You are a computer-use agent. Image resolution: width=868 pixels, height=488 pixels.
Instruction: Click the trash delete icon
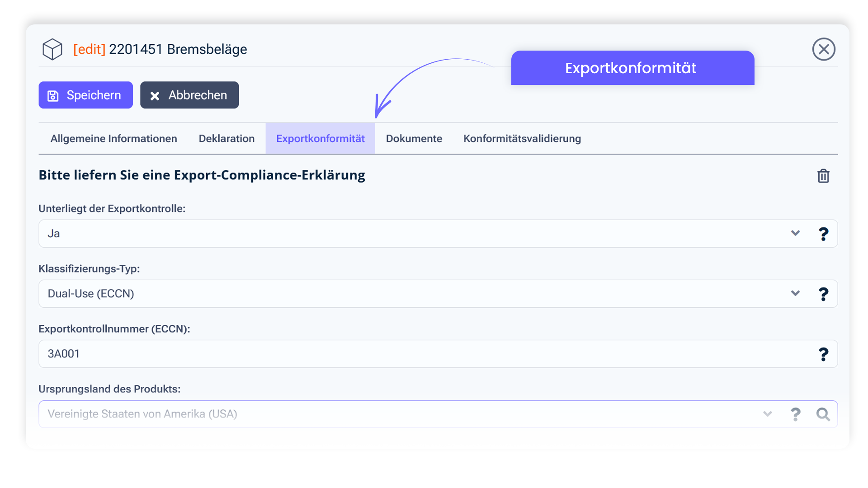823,176
